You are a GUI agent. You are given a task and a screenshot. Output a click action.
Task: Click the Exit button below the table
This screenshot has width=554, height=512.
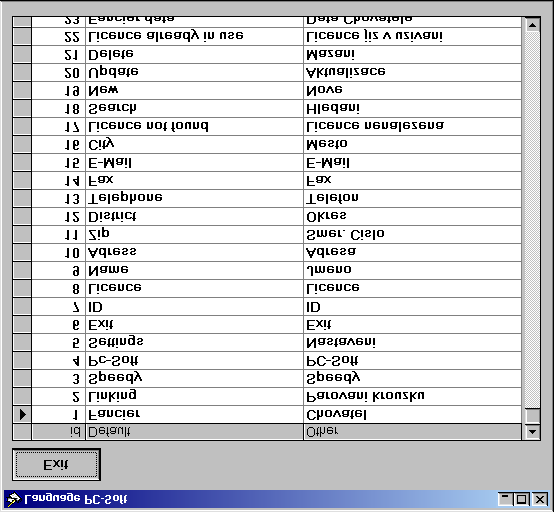pos(56,465)
